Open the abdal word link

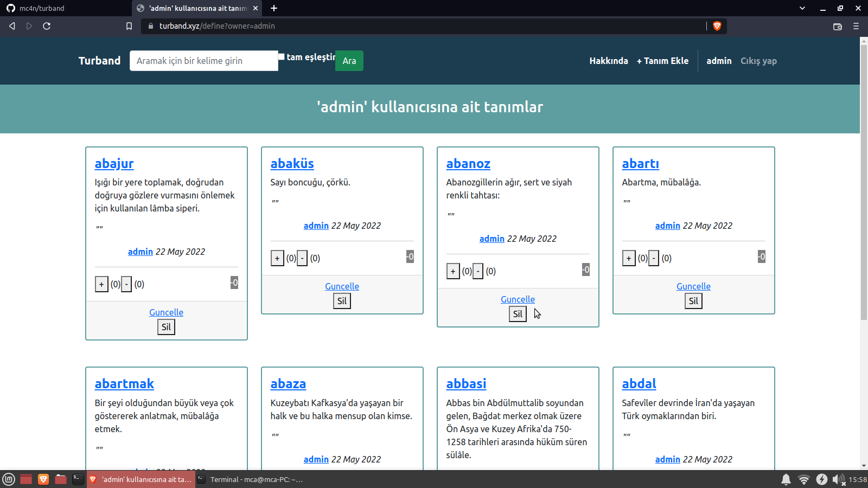(x=639, y=384)
